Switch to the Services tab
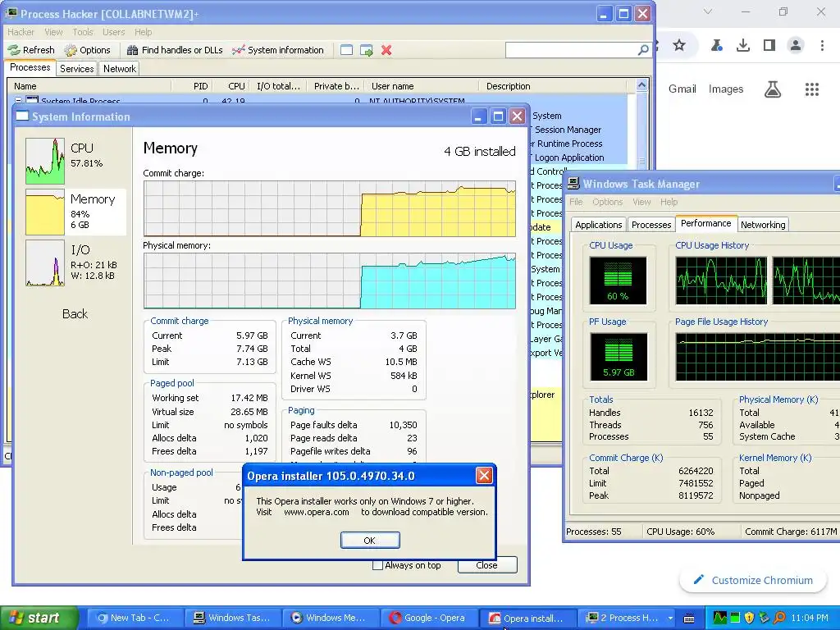The image size is (840, 630). pos(76,69)
